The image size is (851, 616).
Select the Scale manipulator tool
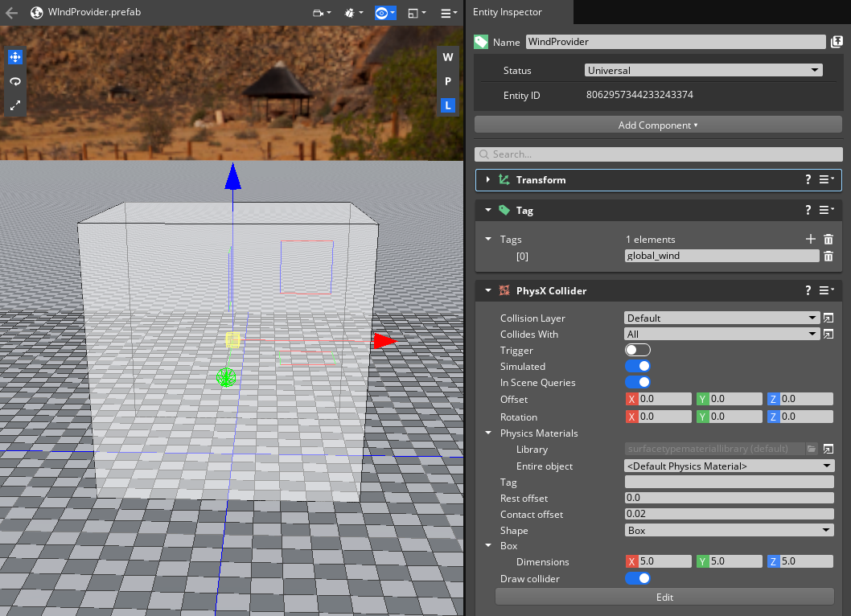[15, 105]
